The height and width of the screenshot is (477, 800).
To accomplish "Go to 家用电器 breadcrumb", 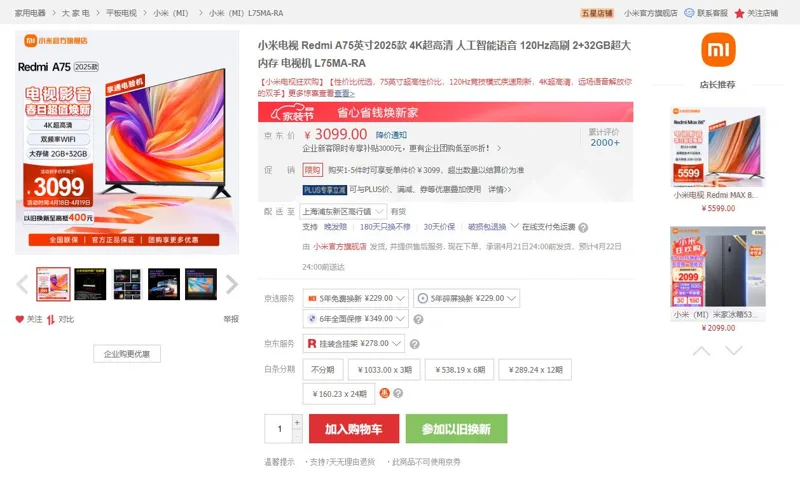I will (x=30, y=13).
